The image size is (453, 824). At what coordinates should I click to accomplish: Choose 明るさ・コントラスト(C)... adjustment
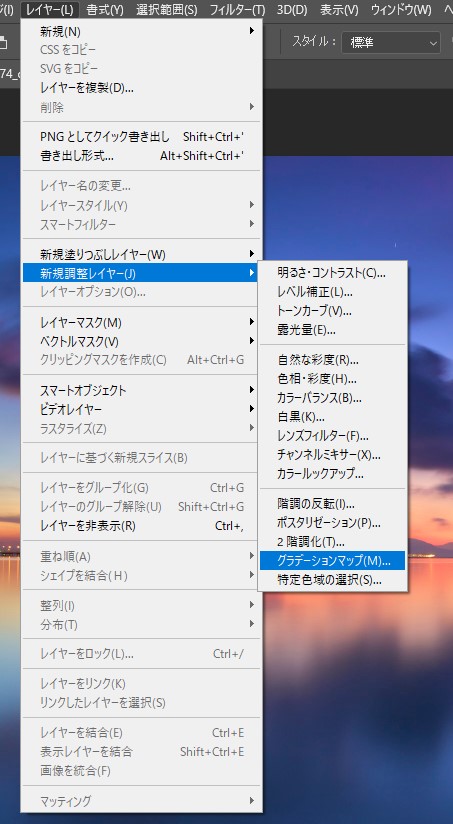[x=333, y=273]
